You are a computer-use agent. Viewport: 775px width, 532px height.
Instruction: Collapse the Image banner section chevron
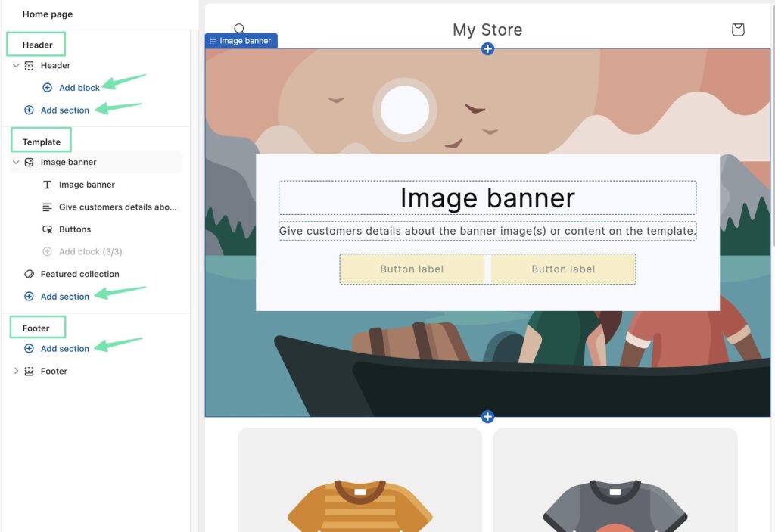click(x=16, y=162)
